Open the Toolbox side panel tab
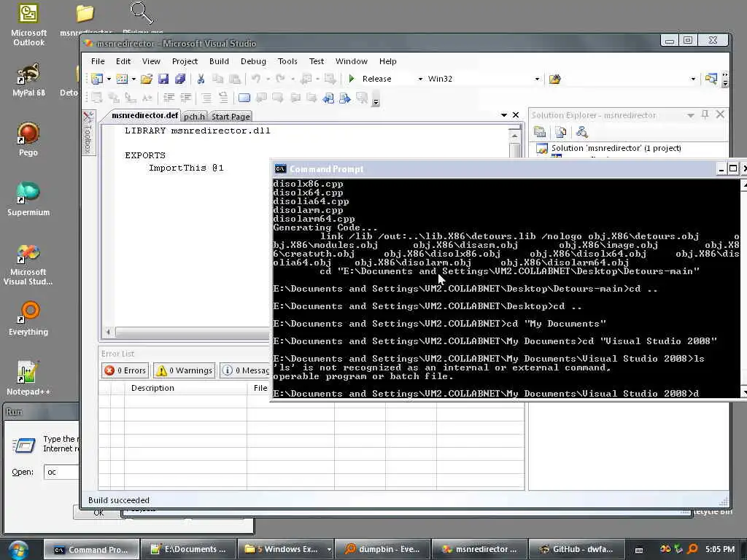The height and width of the screenshot is (560, 747). coord(88,133)
